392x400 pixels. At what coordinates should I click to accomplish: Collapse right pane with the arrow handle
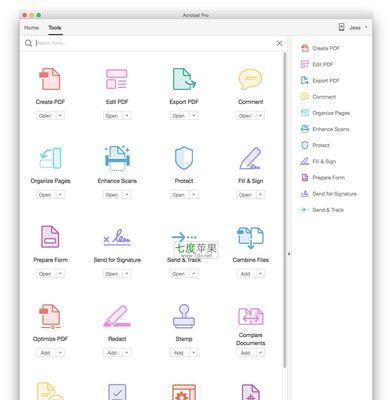tap(289, 254)
